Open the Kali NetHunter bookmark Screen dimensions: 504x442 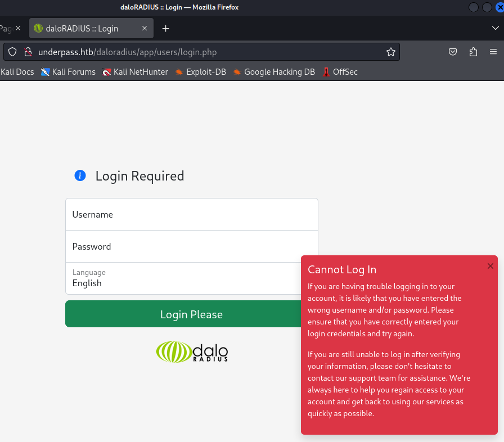pos(136,72)
